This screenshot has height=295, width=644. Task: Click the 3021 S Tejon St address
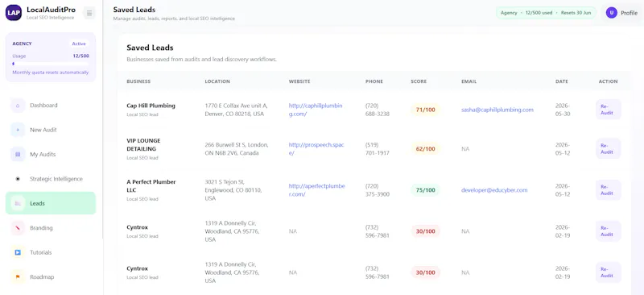click(233, 190)
